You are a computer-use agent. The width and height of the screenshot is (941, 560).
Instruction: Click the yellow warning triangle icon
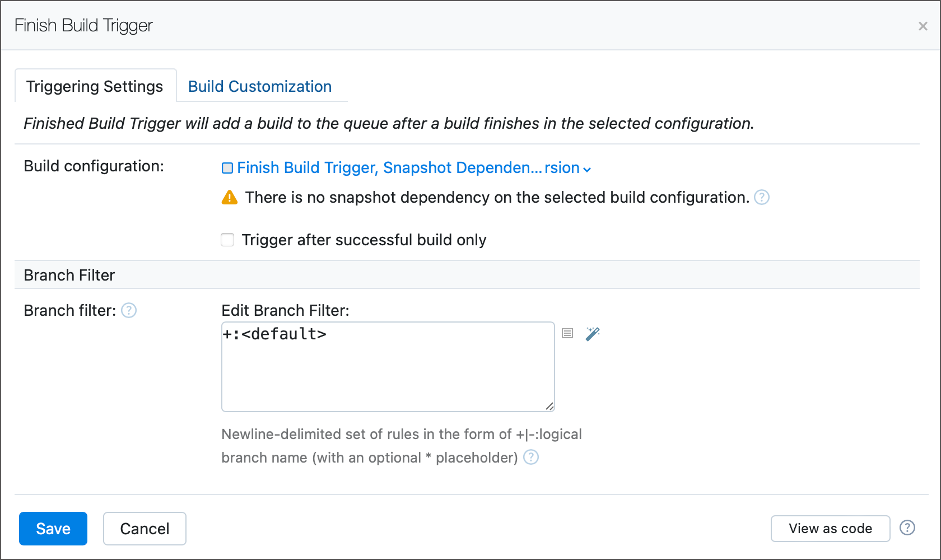click(230, 197)
